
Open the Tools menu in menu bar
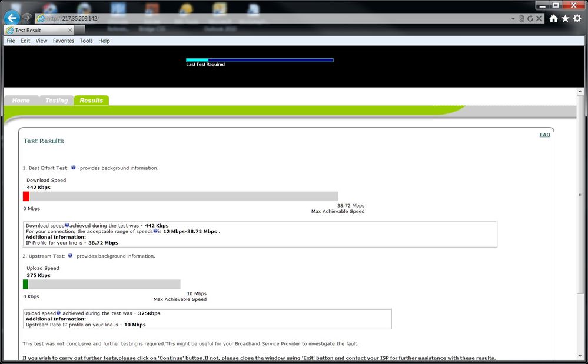[86, 41]
